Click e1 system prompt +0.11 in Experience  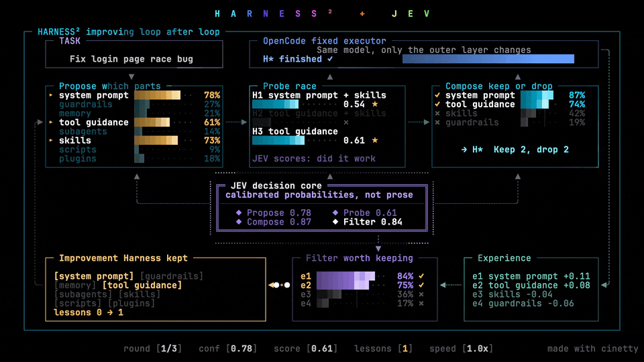531,276
